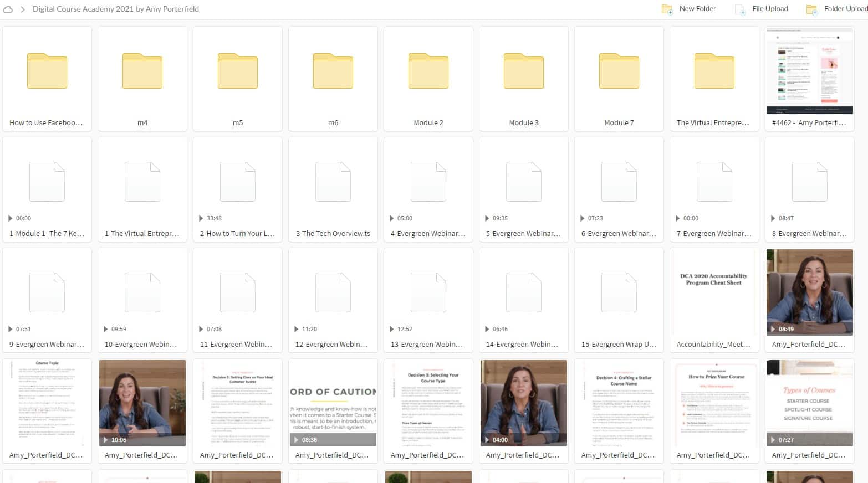Click the 07:08 duration label
The width and height of the screenshot is (868, 483).
pyautogui.click(x=214, y=329)
